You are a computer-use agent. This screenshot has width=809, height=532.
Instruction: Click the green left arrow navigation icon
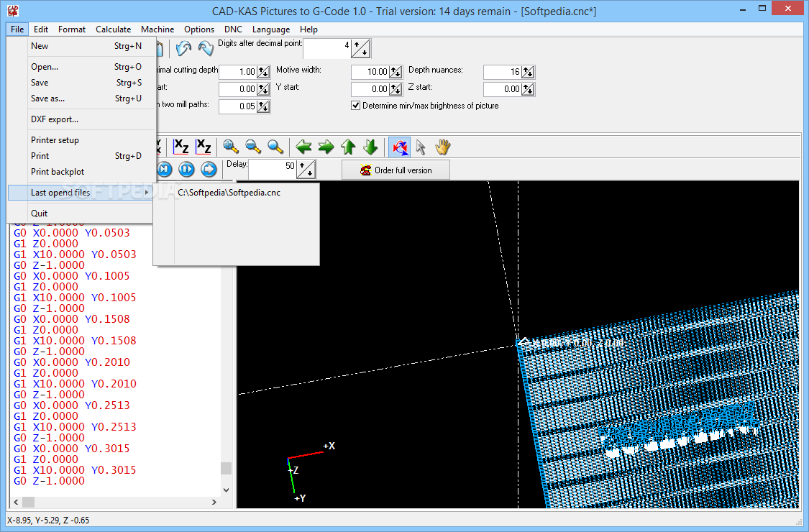303,147
